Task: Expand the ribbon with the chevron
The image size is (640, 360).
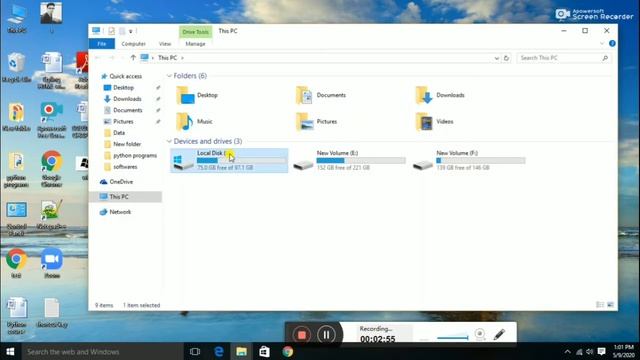Action: pos(602,43)
